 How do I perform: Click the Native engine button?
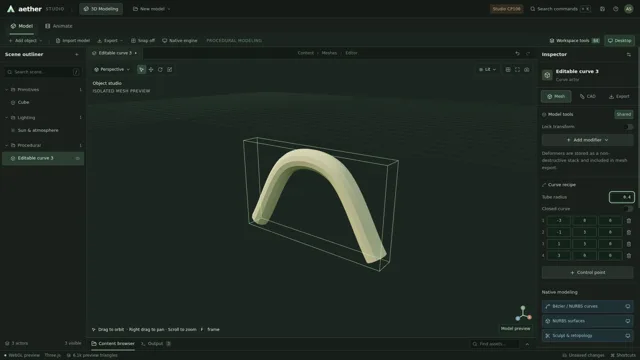click(x=180, y=40)
